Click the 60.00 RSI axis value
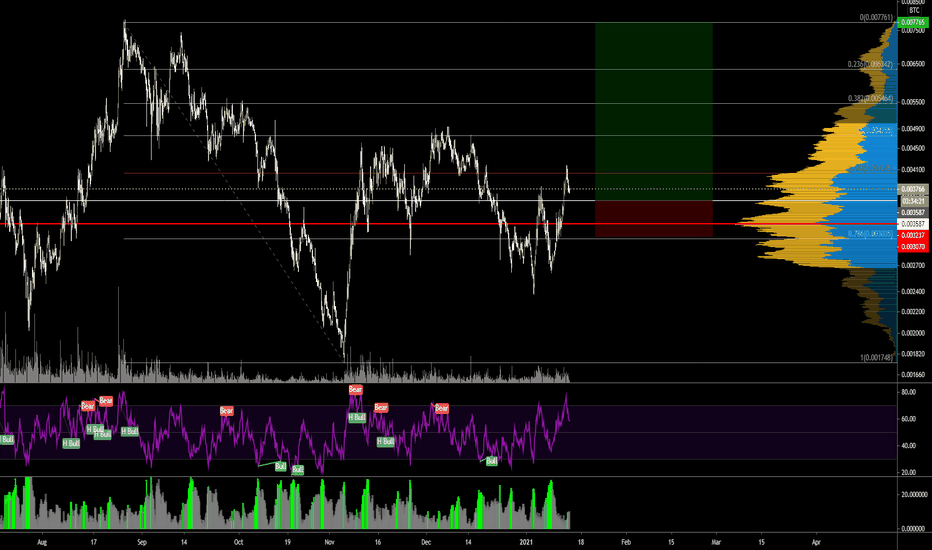 [908, 419]
